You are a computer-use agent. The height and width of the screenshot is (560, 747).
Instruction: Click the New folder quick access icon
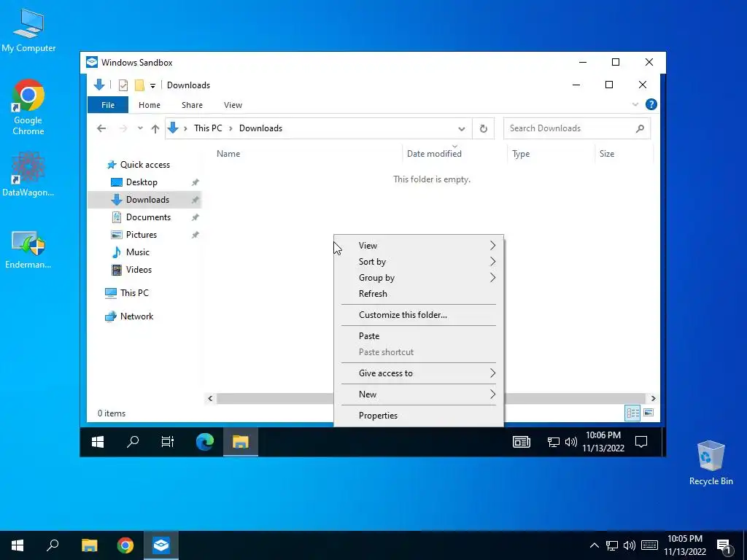pyautogui.click(x=139, y=85)
